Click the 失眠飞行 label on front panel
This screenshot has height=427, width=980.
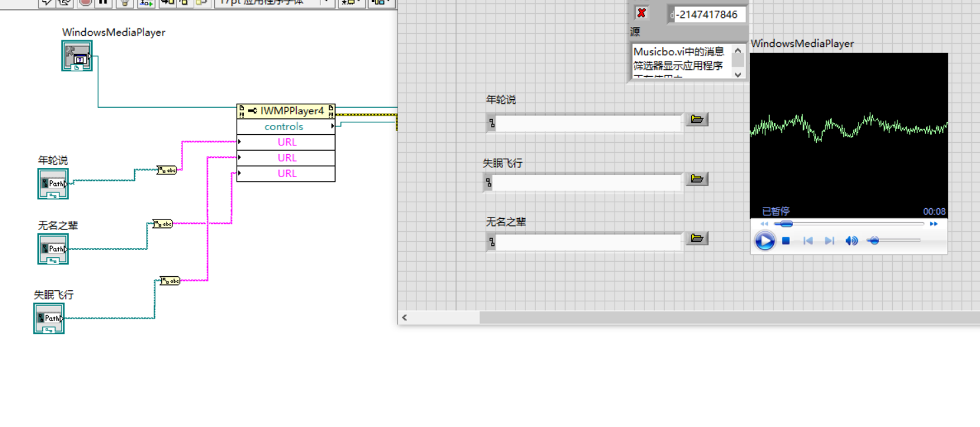pyautogui.click(x=503, y=163)
